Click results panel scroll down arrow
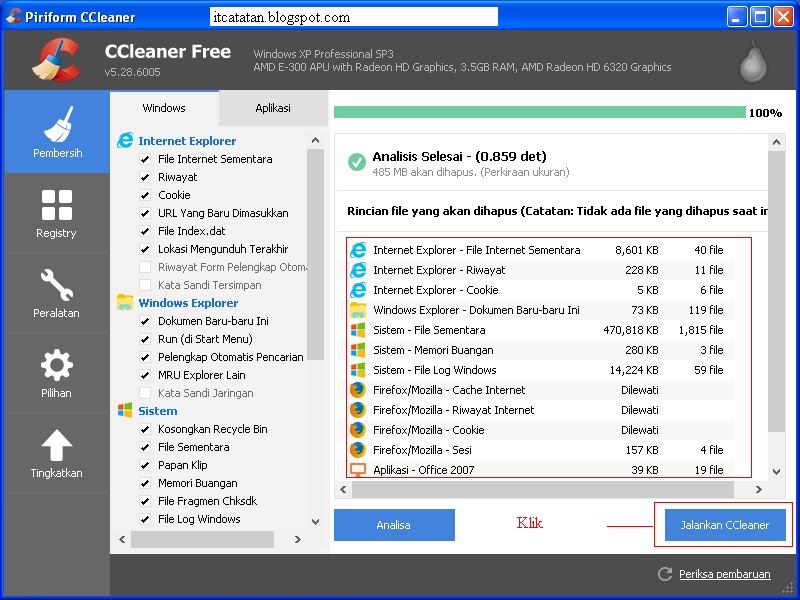 [x=777, y=472]
